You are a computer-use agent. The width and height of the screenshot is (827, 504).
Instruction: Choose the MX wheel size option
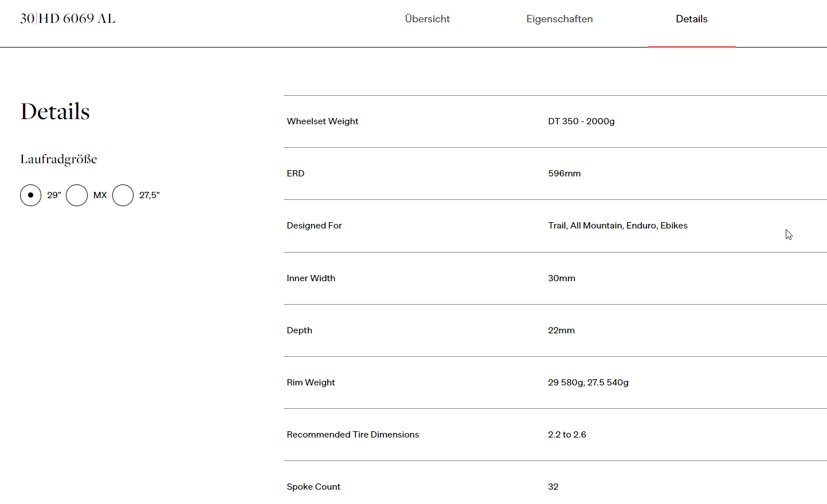click(77, 195)
